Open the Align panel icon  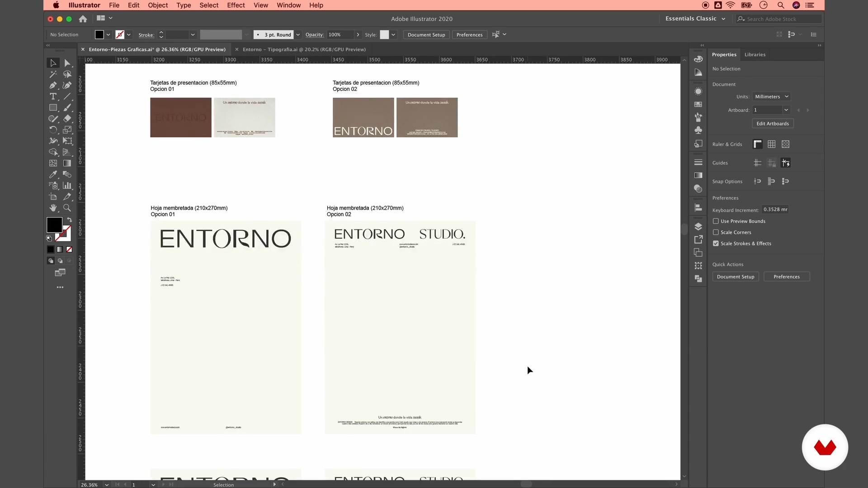click(x=698, y=208)
